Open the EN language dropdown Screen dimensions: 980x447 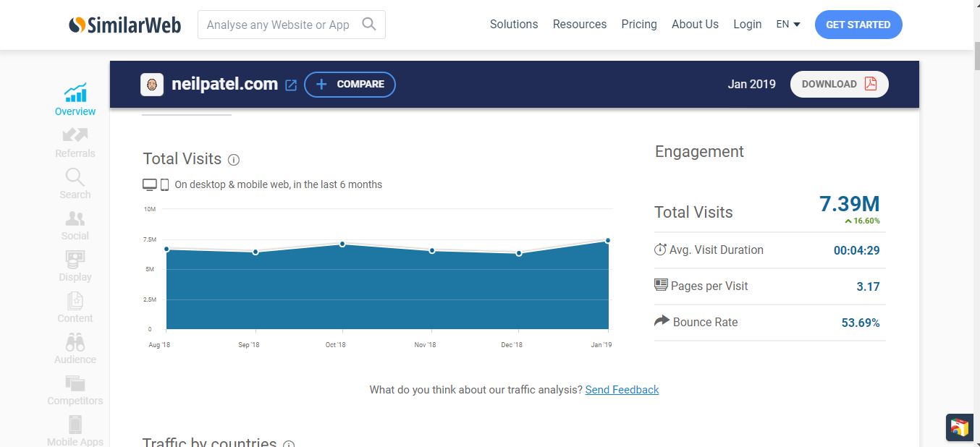(788, 24)
